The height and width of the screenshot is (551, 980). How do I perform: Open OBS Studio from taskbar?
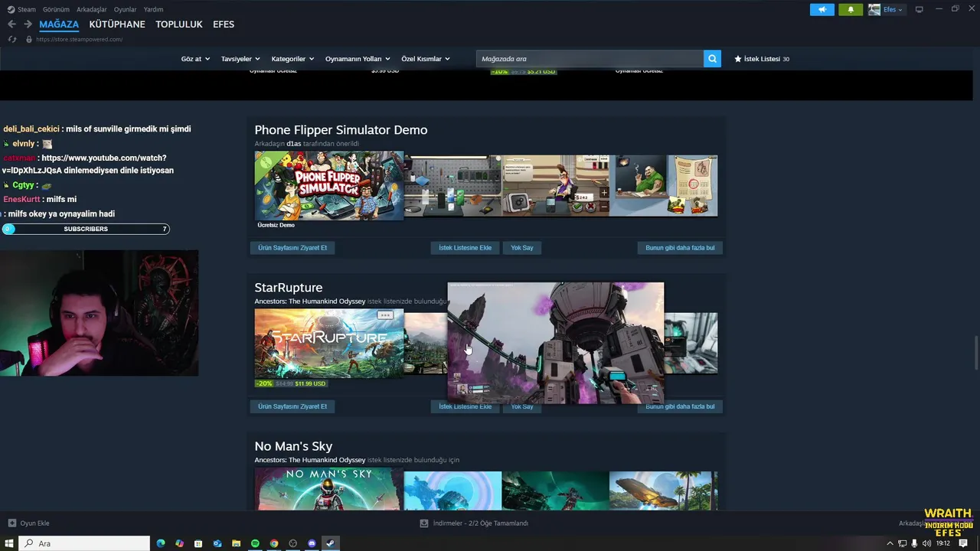pyautogui.click(x=292, y=543)
